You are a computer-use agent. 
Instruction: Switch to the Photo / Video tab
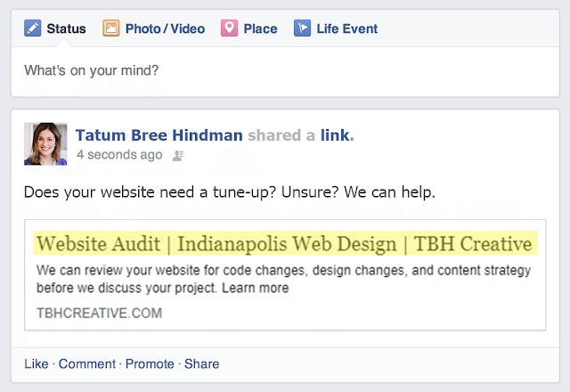coord(165,29)
